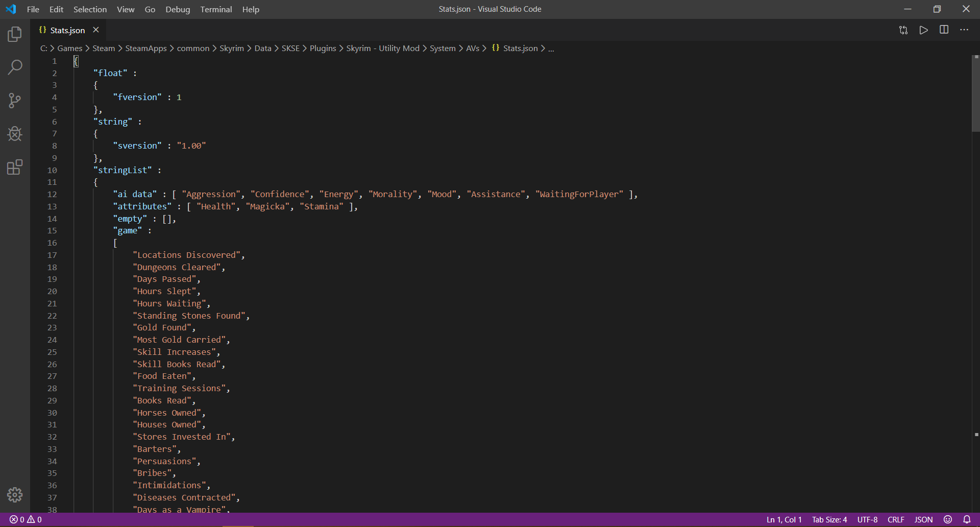Change the CRLF line ending
The image size is (980, 527).
[x=896, y=520]
